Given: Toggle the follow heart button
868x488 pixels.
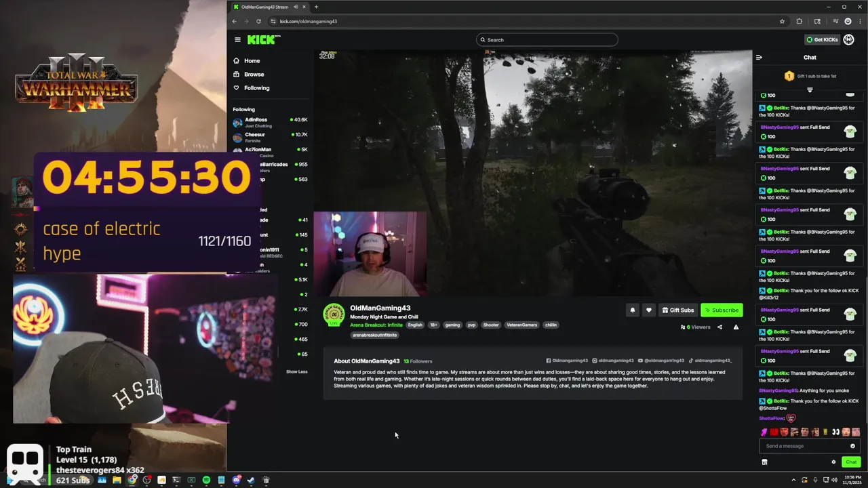Looking at the screenshot, I should pyautogui.click(x=648, y=310).
